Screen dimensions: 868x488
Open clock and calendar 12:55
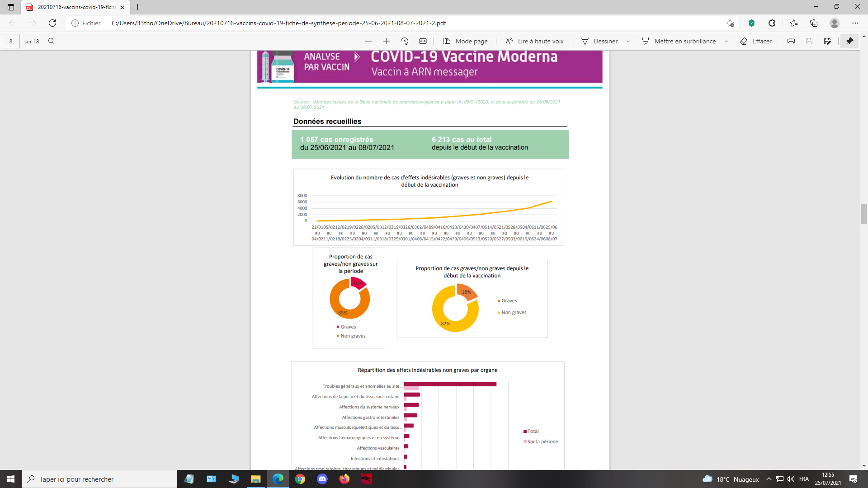(828, 479)
